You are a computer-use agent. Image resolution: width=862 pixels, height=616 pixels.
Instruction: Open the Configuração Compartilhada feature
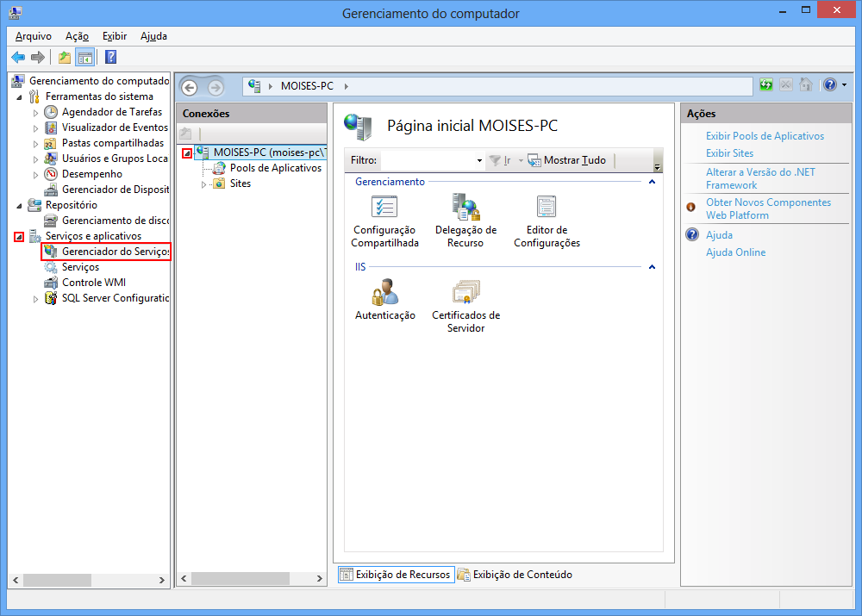[384, 221]
